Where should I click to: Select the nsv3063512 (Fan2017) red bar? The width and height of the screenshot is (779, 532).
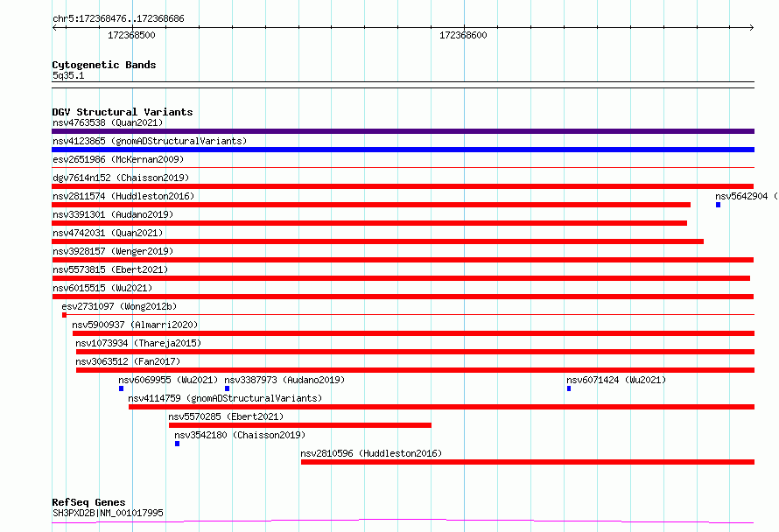[416, 370]
